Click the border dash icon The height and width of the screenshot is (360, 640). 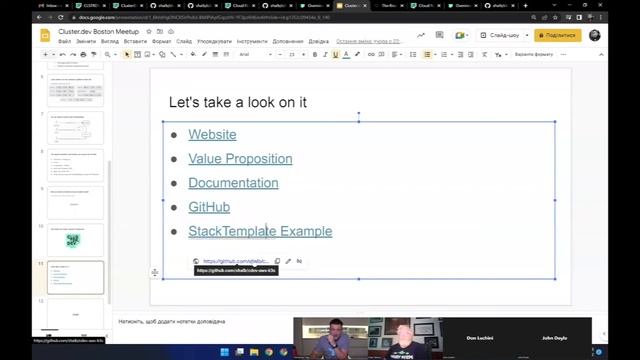(x=226, y=54)
